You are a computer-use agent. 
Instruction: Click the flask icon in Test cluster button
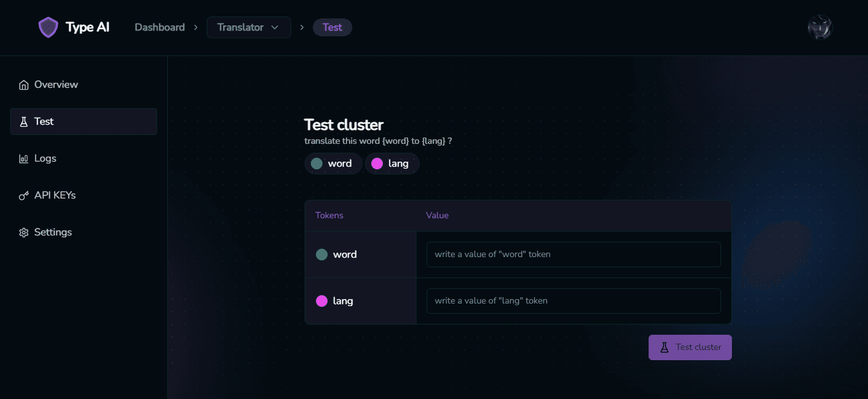(x=665, y=347)
